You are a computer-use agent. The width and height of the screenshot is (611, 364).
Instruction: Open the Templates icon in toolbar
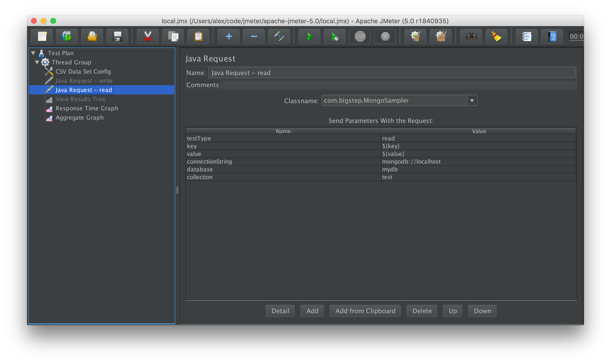[67, 37]
